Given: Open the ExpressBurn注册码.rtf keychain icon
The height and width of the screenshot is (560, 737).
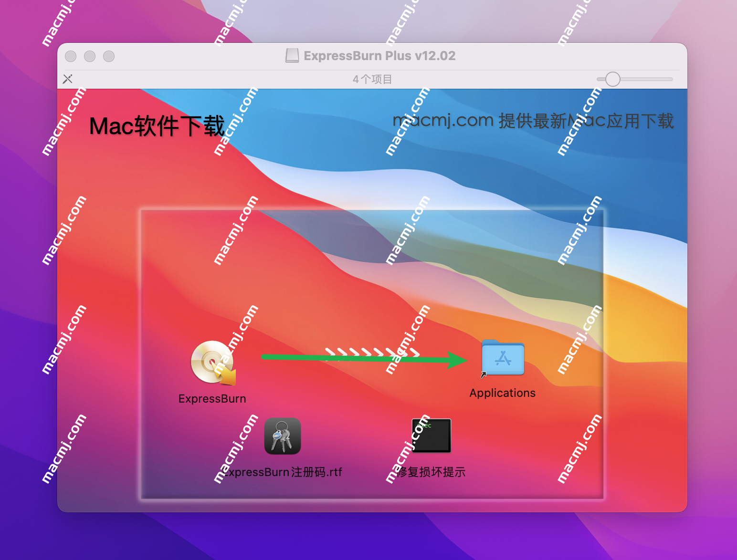Looking at the screenshot, I should [283, 436].
